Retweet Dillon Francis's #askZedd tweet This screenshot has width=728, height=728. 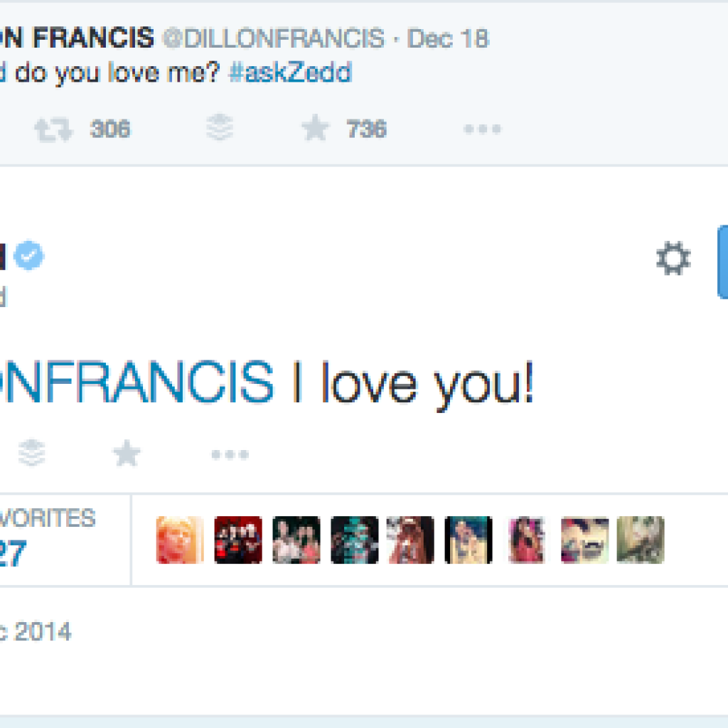point(54,129)
